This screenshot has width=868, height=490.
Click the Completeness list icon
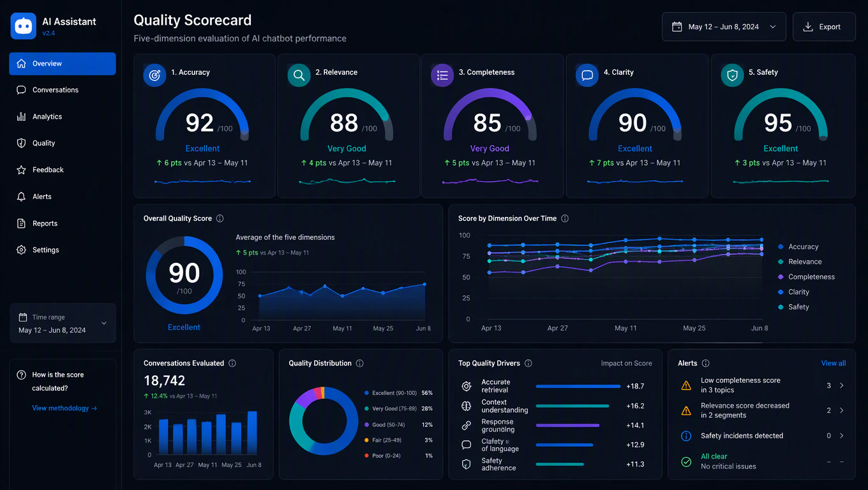442,75
